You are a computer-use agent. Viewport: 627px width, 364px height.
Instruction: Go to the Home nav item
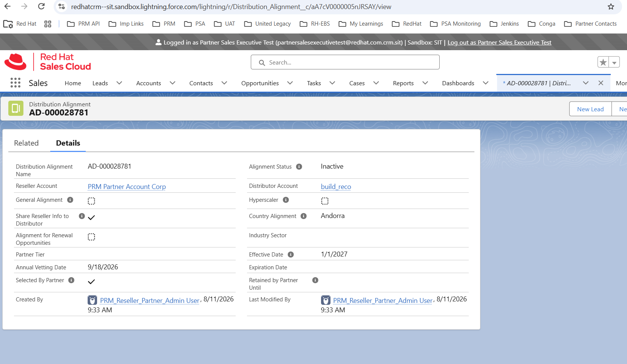(x=73, y=83)
